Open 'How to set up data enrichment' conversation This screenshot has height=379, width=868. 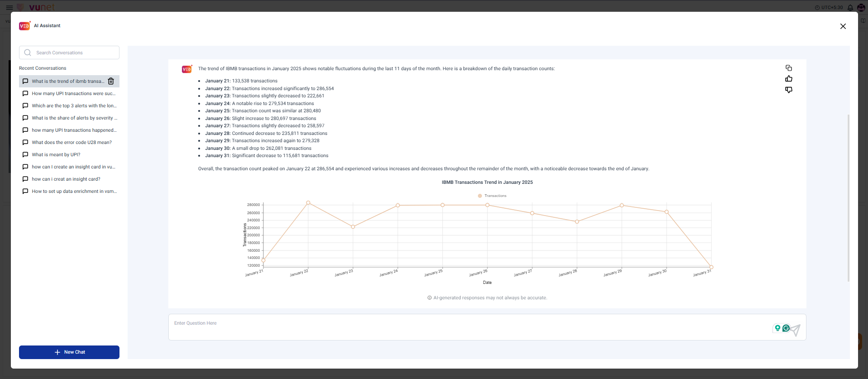point(74,192)
